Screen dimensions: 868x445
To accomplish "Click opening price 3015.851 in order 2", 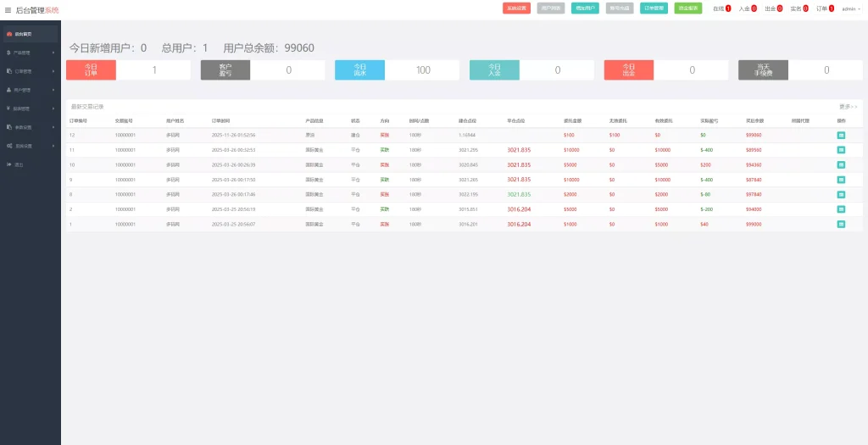I will (468, 209).
